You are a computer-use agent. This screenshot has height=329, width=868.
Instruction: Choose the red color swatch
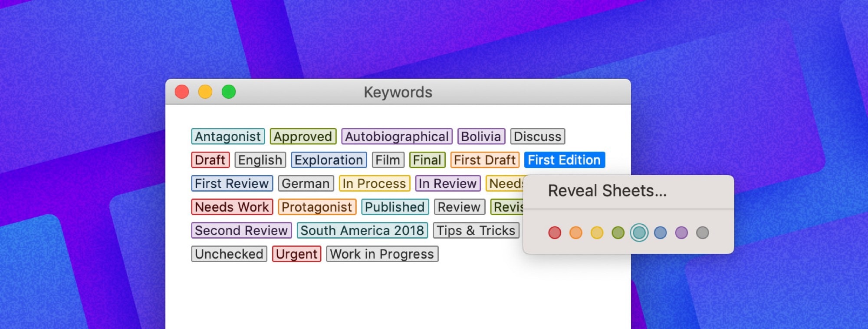pos(554,233)
